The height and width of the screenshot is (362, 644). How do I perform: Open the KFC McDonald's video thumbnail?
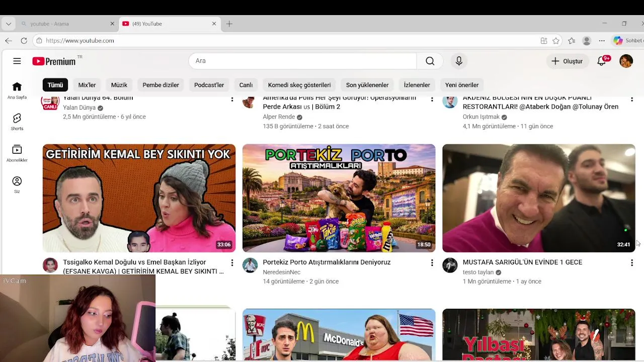tap(339, 334)
